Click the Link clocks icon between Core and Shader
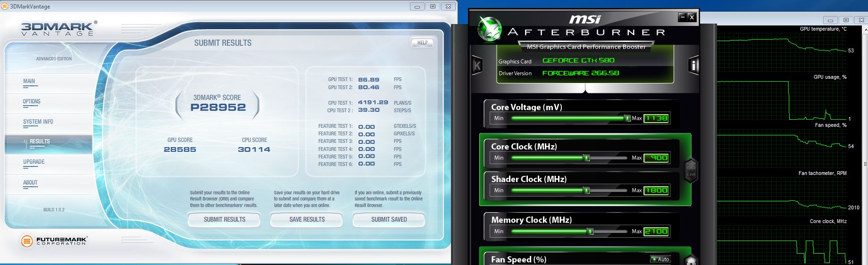This screenshot has height=265, width=868. 691,171
